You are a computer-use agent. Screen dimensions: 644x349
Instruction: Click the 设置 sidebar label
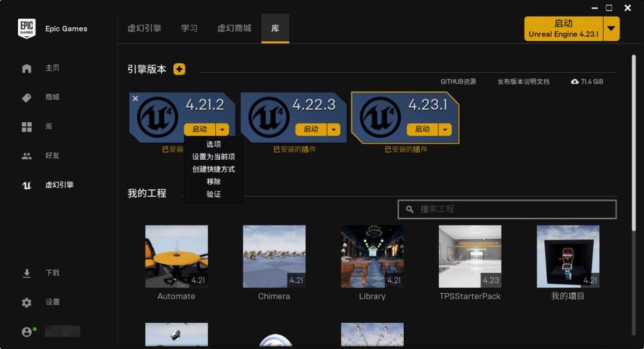point(52,302)
